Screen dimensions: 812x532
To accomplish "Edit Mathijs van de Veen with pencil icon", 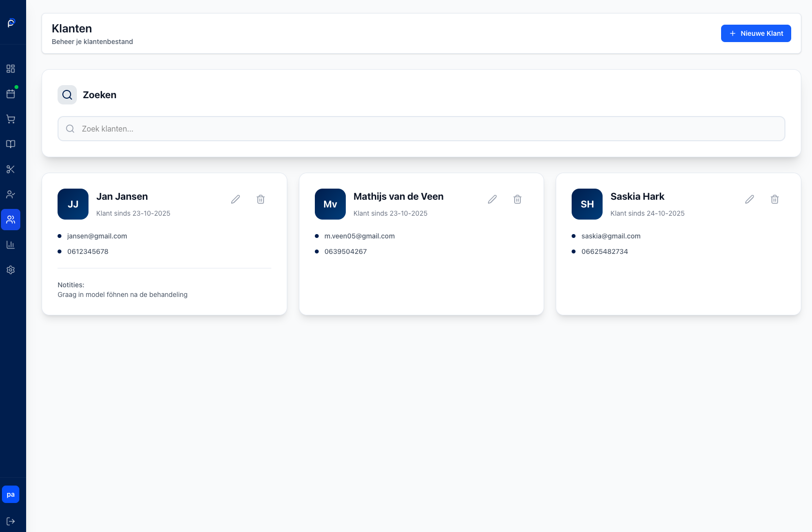I will (492, 199).
